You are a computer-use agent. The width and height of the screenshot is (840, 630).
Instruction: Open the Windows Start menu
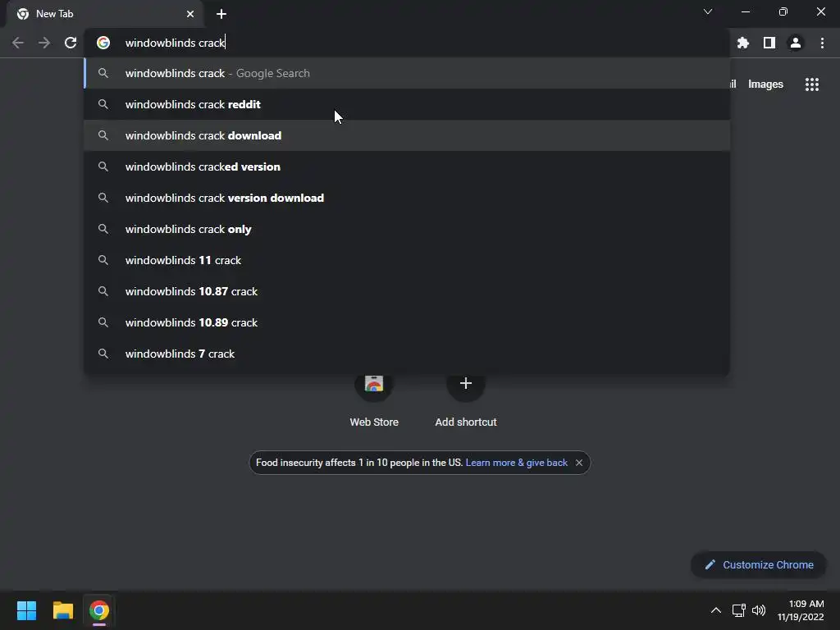pyautogui.click(x=27, y=610)
